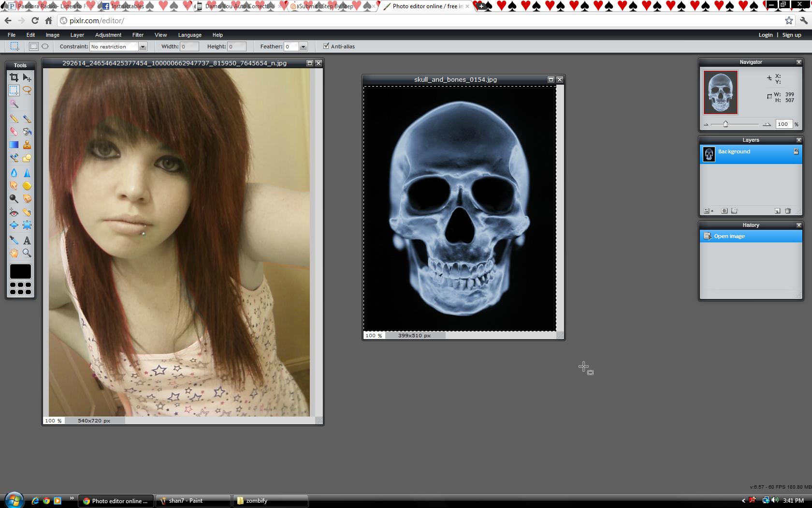Open the Layer menu
Image resolution: width=812 pixels, height=508 pixels.
pos(77,35)
